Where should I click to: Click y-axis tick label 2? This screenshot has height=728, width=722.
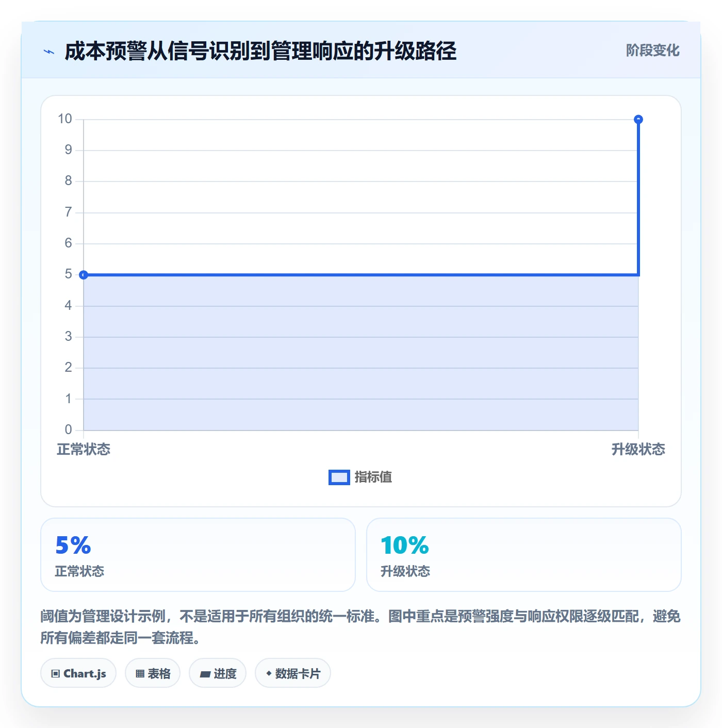tap(68, 368)
